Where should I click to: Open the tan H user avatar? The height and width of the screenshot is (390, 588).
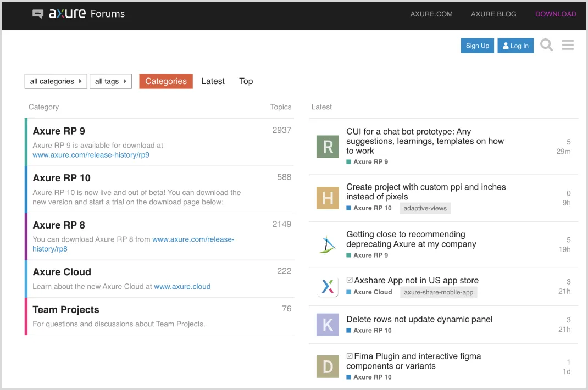tap(328, 198)
